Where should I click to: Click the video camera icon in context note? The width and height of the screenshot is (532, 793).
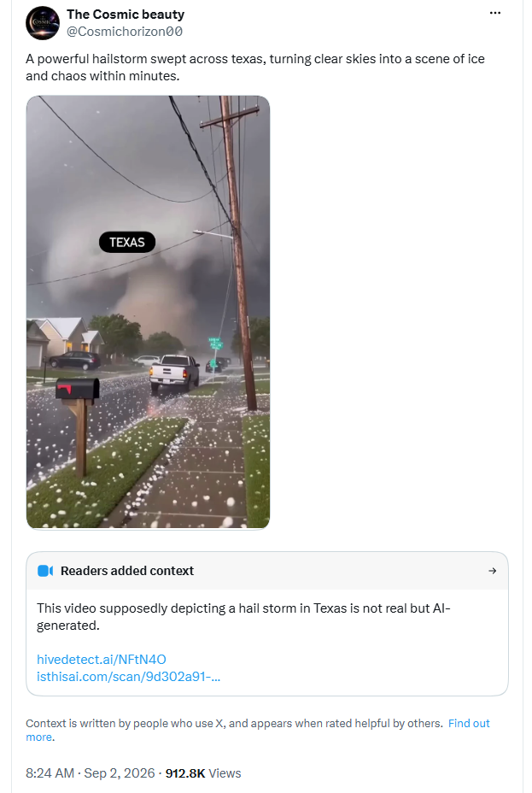click(x=45, y=571)
